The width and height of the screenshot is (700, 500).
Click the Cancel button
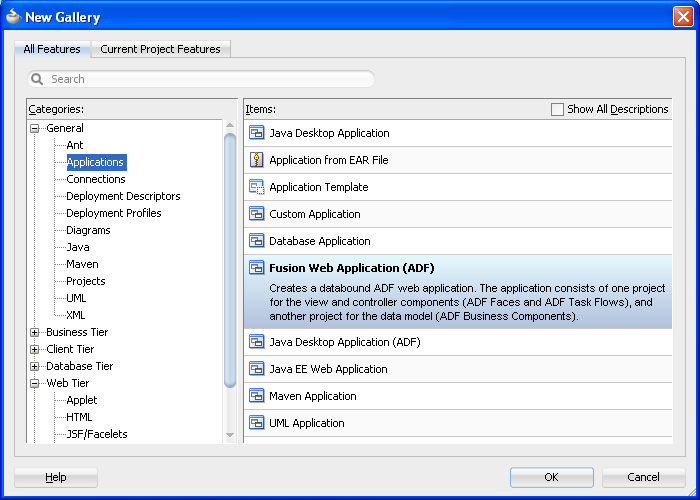(x=643, y=477)
